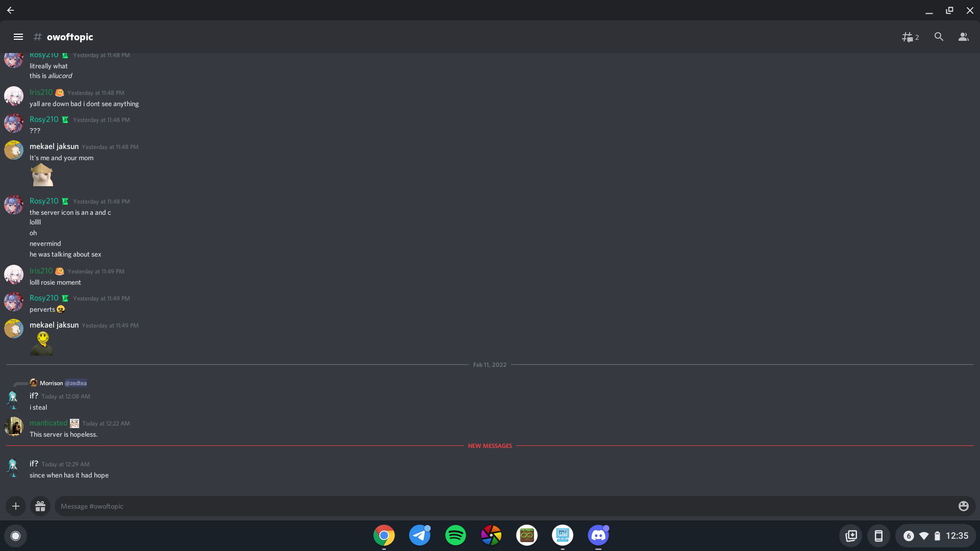Launch Telegram from the shelf
Viewport: 980px width, 551px height.
coord(420,535)
